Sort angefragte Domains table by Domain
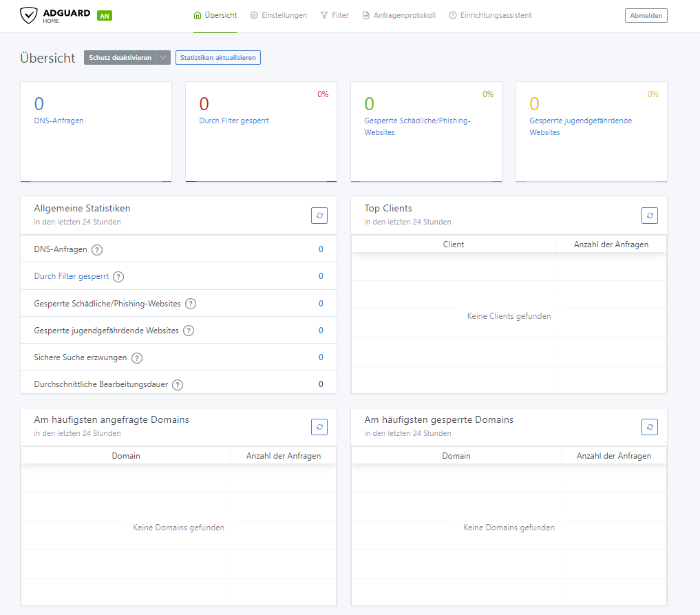The image size is (700, 615). pyautogui.click(x=126, y=455)
